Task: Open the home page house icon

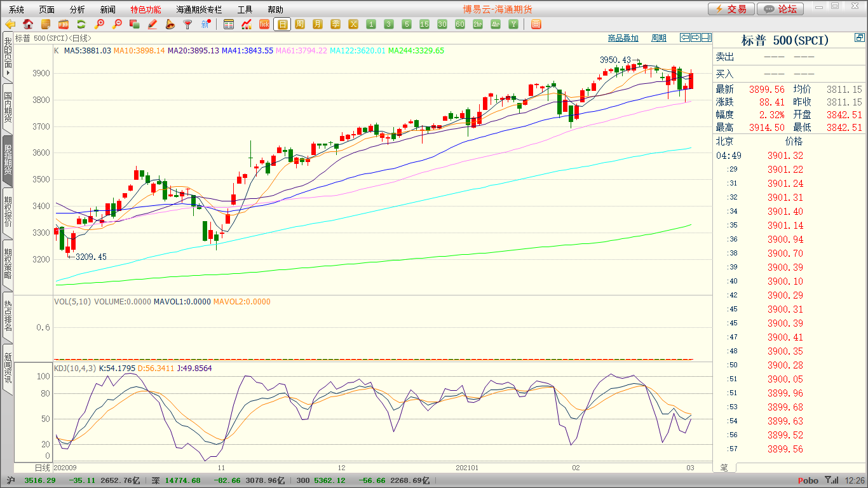Action: click(x=28, y=25)
